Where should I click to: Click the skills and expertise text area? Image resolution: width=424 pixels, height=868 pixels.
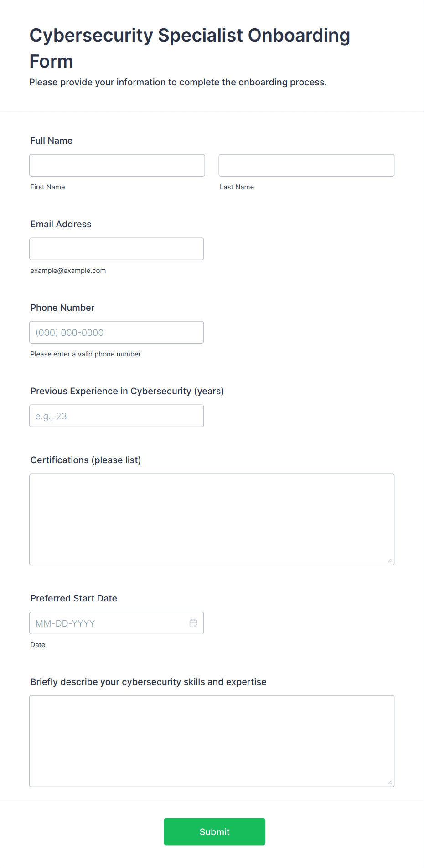[212, 741]
